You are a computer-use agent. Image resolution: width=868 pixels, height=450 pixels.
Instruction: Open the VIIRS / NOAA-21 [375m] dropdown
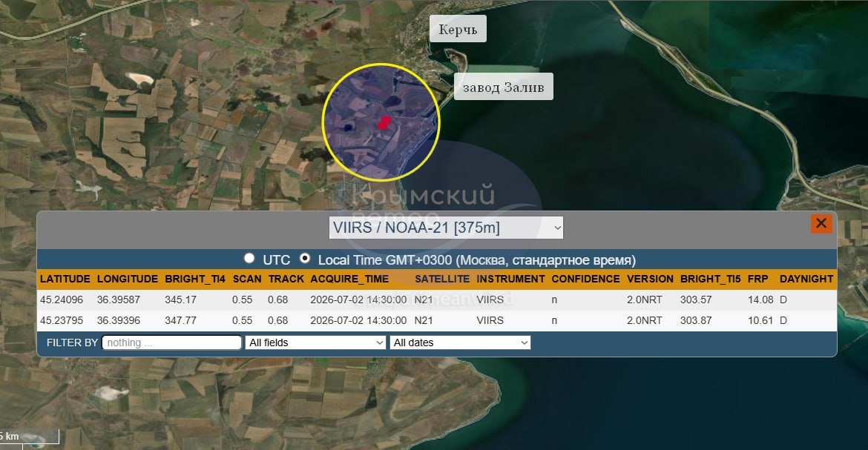(446, 228)
